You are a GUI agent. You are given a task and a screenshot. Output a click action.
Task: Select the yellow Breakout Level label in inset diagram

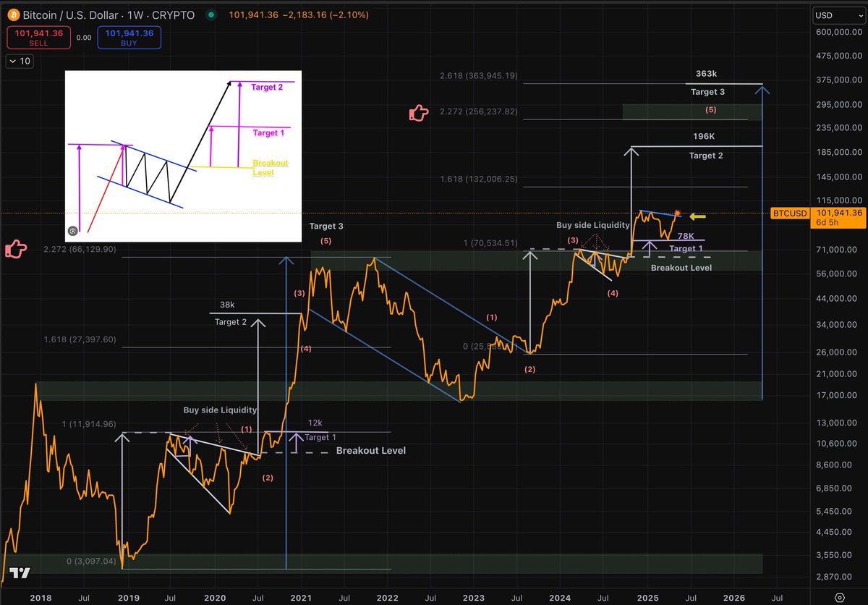270,168
